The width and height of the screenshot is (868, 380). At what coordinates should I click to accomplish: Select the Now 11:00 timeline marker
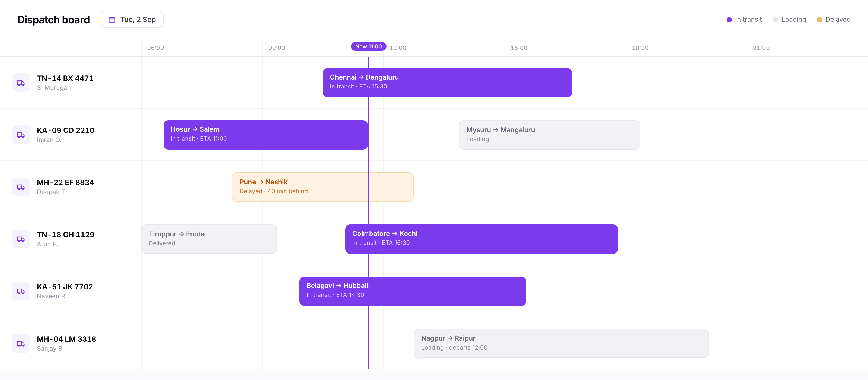click(368, 46)
